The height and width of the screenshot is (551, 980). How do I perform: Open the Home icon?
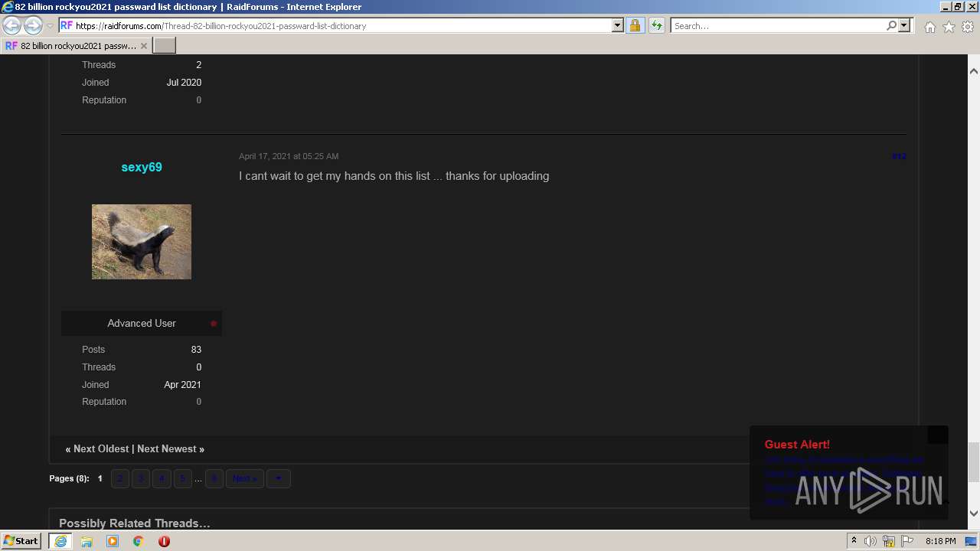tap(929, 27)
